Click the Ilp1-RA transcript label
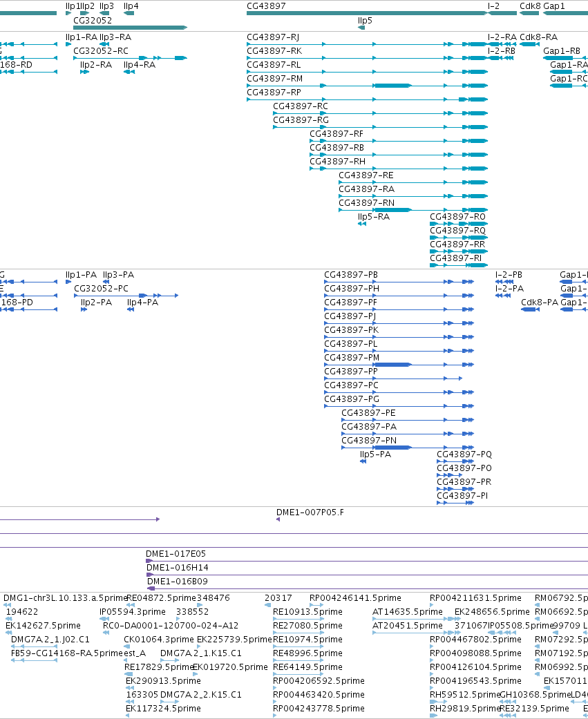This screenshot has width=588, height=719. coord(81,37)
